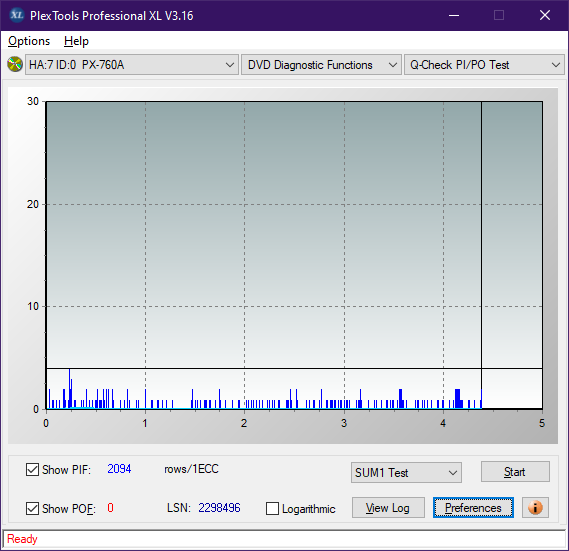Open the Options menu
Image resolution: width=569 pixels, height=551 pixels.
pos(29,41)
